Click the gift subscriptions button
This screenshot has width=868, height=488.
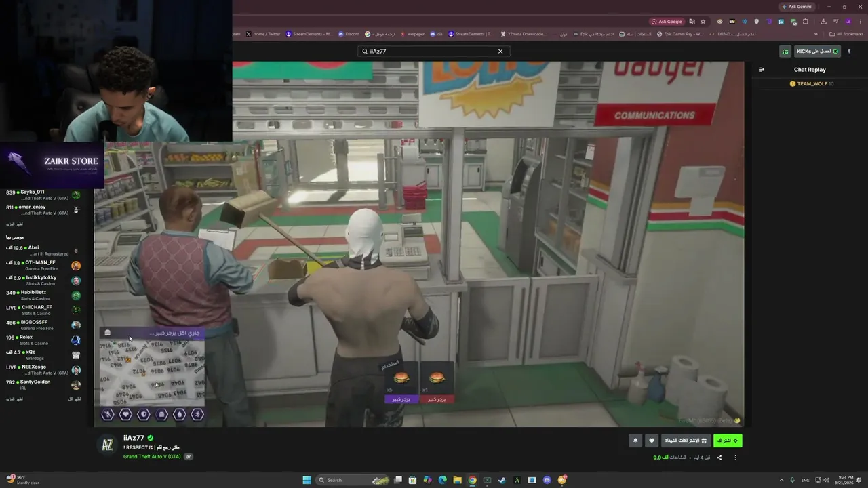click(685, 441)
